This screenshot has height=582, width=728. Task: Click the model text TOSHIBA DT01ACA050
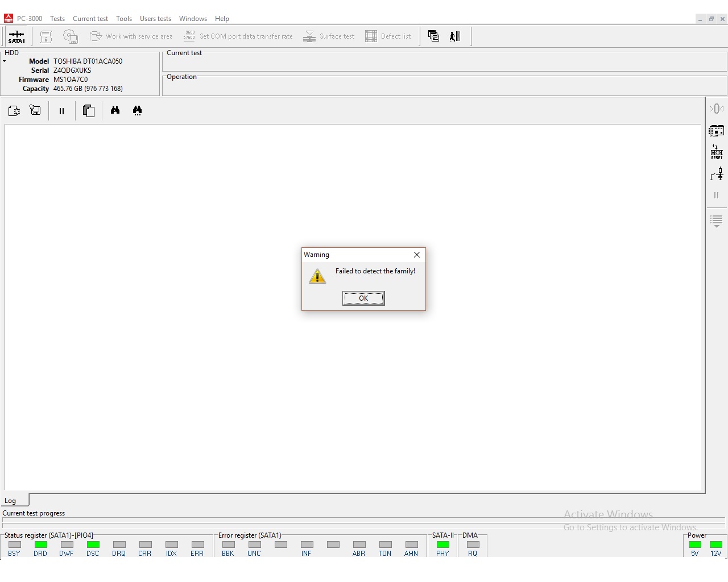pos(88,61)
